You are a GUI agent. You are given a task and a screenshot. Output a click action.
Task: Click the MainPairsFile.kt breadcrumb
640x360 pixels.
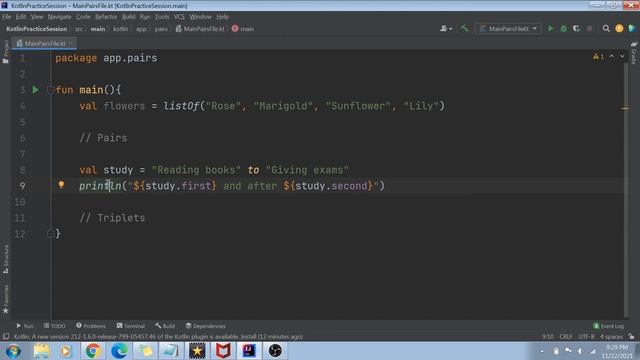pos(200,29)
